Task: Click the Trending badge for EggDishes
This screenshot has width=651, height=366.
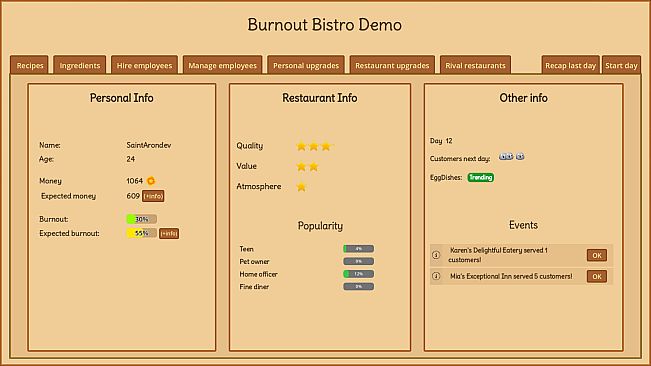Action: (x=481, y=177)
